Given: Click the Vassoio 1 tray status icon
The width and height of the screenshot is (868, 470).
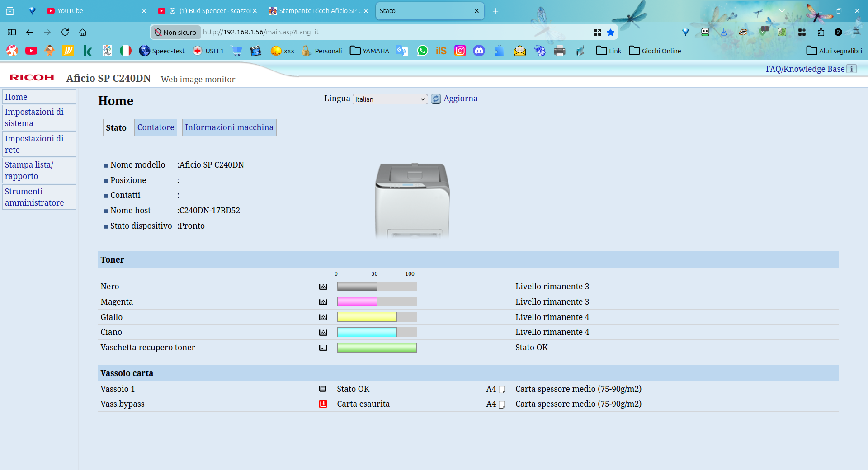Looking at the screenshot, I should 323,389.
